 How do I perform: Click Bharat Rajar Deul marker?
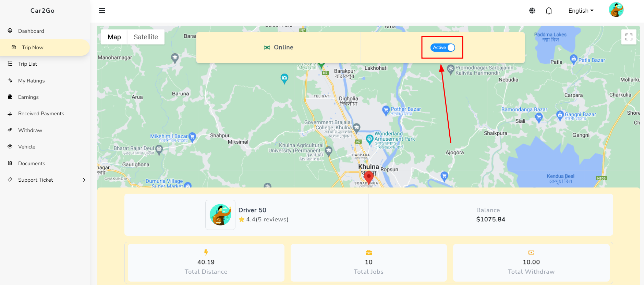[159, 150]
